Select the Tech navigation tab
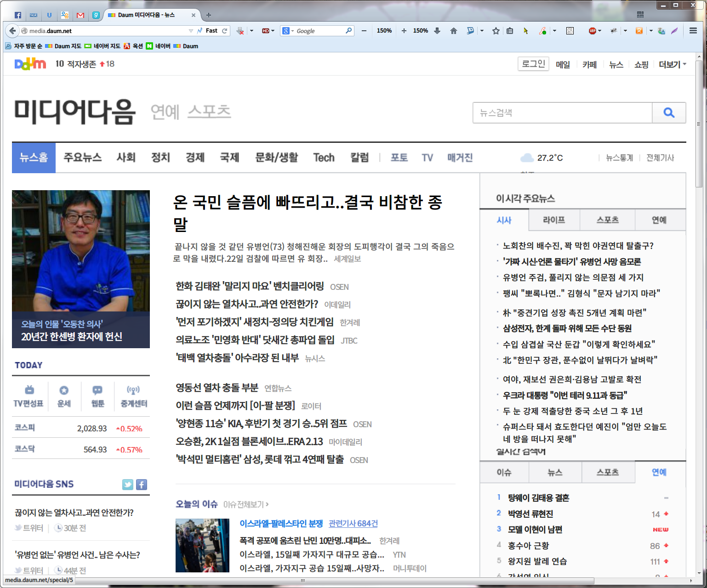 point(324,158)
